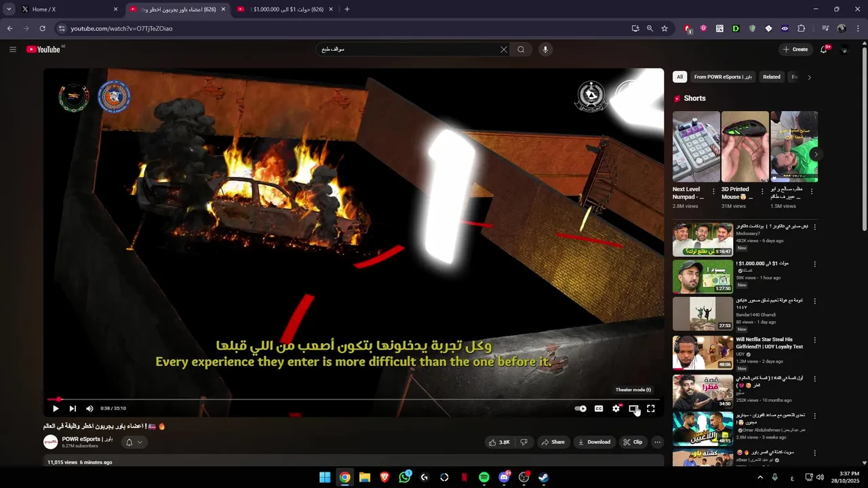Go back to the previous page
Viewport: 868px width, 488px height.
click(x=9, y=28)
